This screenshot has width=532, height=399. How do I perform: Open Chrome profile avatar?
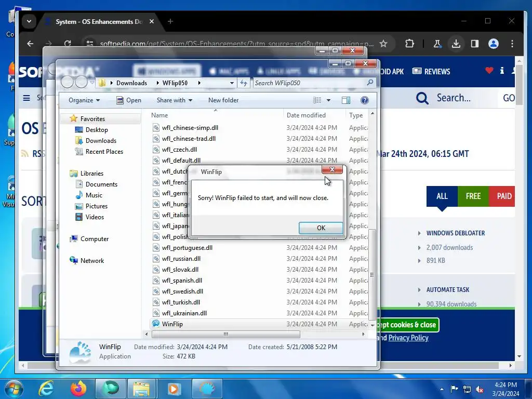(494, 44)
